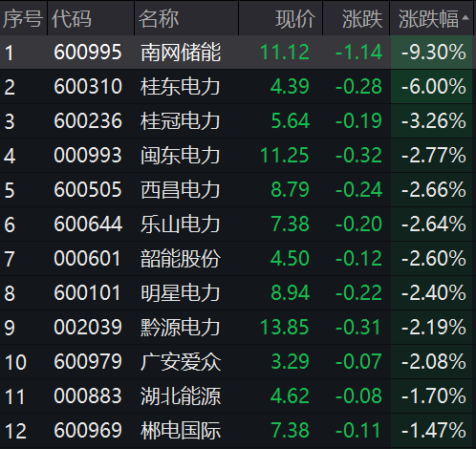The height and width of the screenshot is (449, 476).
Task: Click the -2.64% change cell
Action: point(433,224)
